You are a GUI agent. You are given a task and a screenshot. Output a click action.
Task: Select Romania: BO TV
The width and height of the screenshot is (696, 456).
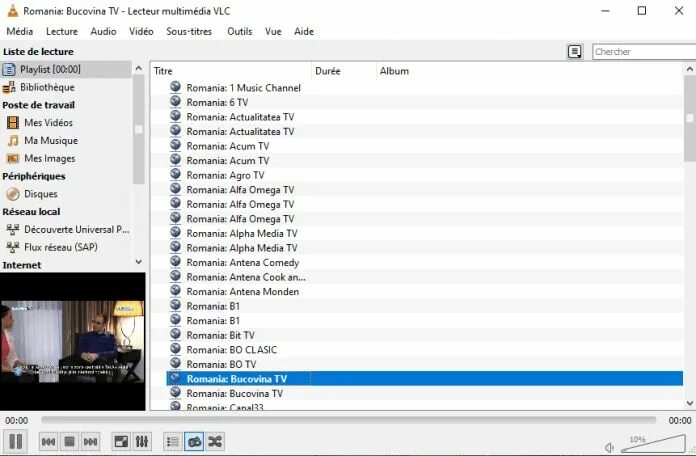click(221, 365)
